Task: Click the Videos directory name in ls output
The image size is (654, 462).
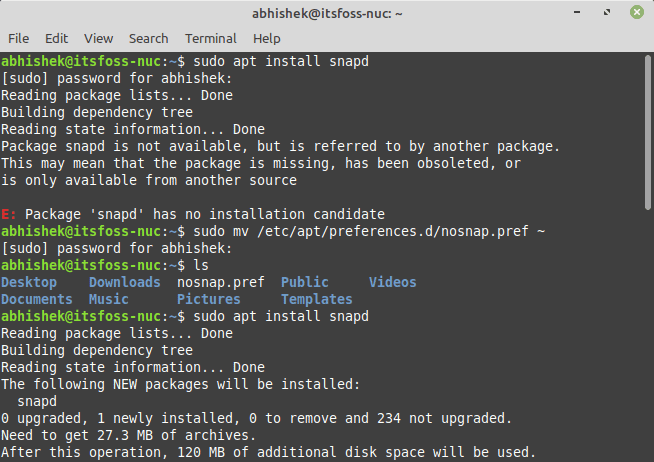Action: (x=392, y=282)
